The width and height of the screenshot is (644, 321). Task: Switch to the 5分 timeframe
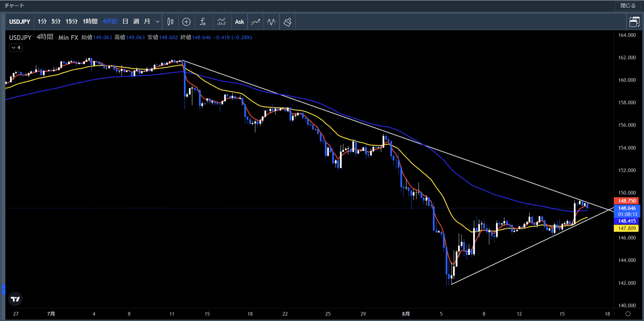click(56, 22)
